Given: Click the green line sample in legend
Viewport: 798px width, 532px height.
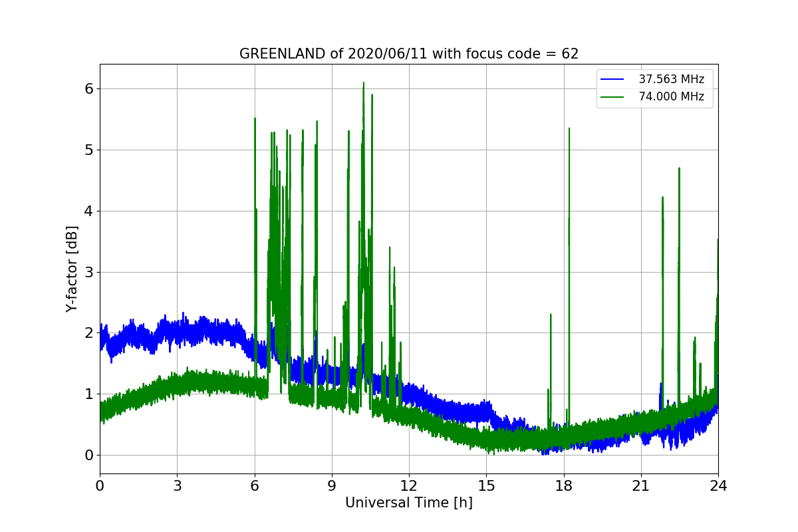Looking at the screenshot, I should (612, 96).
